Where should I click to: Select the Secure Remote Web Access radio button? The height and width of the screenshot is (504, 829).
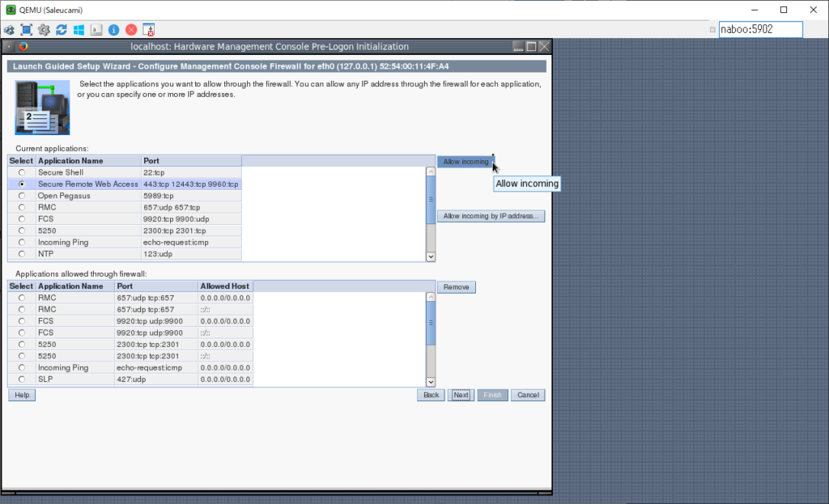point(22,184)
